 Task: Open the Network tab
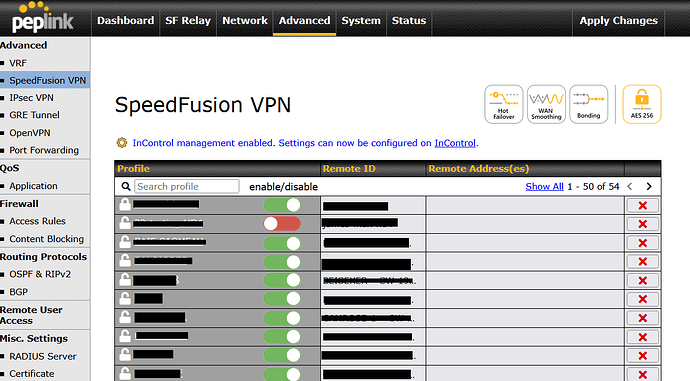[x=245, y=21]
